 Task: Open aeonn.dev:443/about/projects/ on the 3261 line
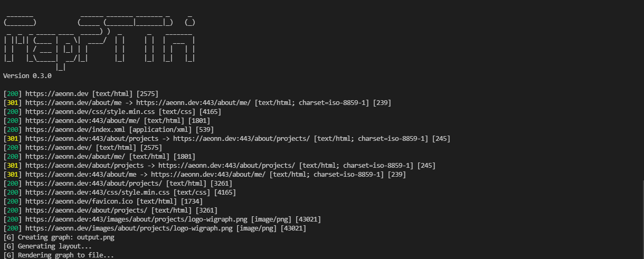click(x=94, y=184)
